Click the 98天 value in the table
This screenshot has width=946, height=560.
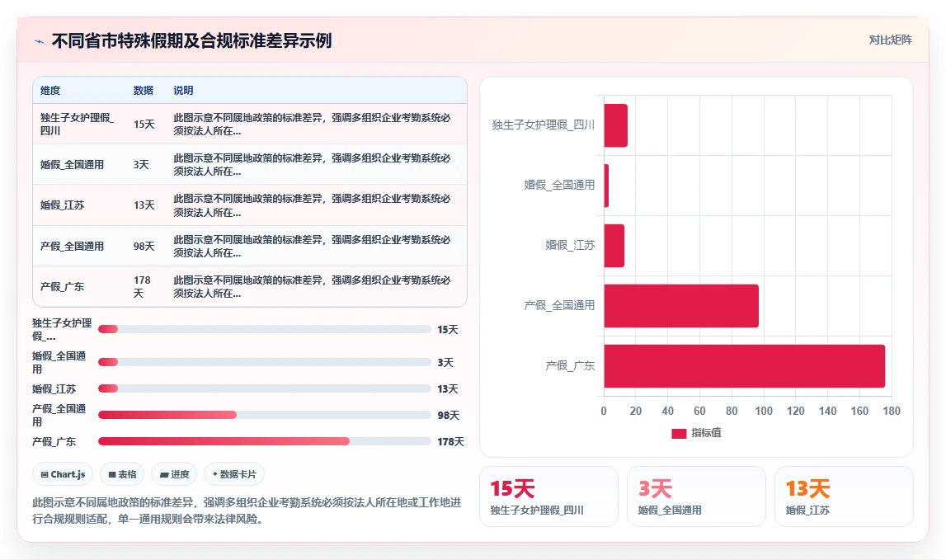click(144, 247)
